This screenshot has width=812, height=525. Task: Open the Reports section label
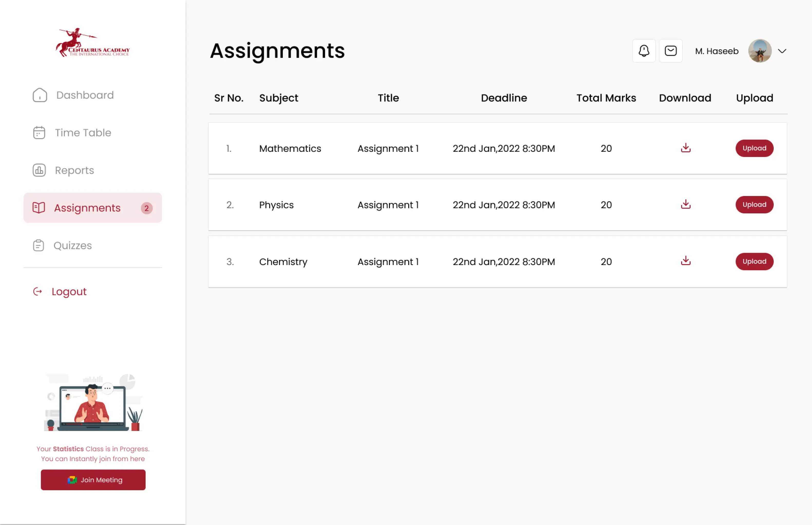tap(74, 170)
